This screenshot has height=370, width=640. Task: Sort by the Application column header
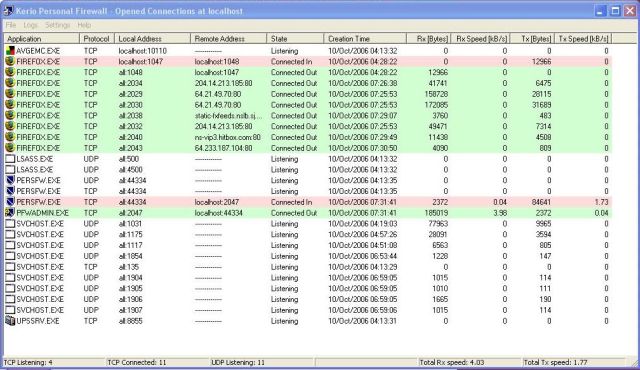42,39
